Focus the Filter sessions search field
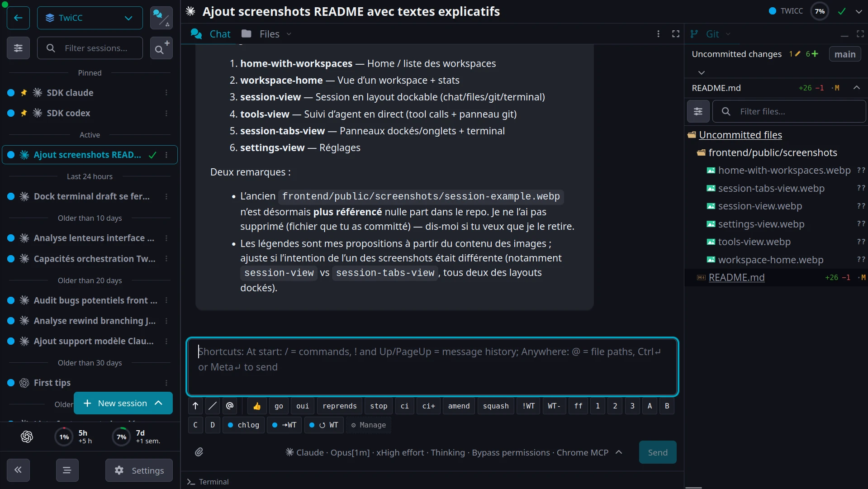Image resolution: width=868 pixels, height=489 pixels. click(90, 48)
